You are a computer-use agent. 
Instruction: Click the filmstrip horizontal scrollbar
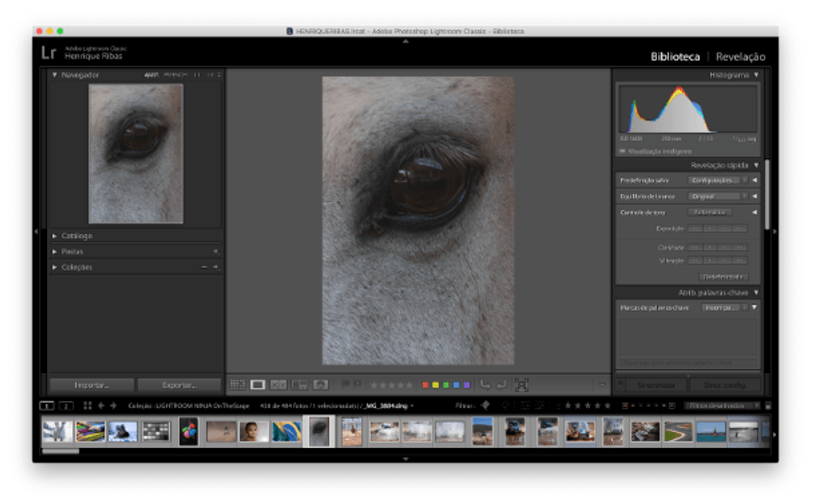tap(60, 451)
